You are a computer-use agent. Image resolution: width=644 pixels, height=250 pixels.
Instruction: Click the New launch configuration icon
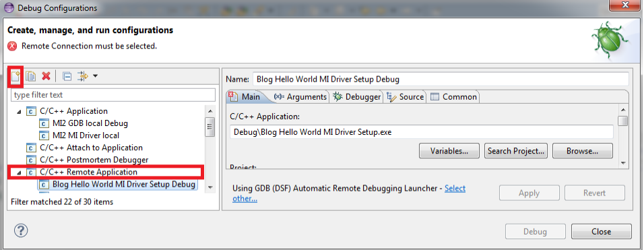15,76
